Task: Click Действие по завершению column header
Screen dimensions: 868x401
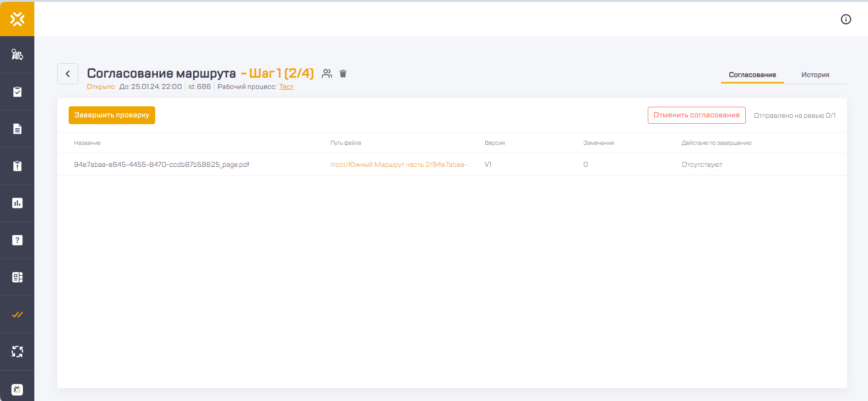Action: point(716,143)
